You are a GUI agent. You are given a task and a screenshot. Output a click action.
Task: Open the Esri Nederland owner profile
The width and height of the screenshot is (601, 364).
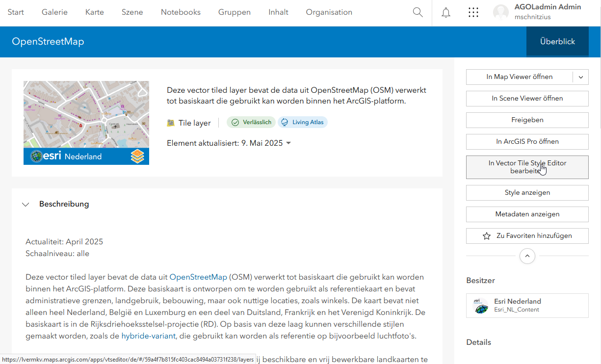[x=527, y=306]
